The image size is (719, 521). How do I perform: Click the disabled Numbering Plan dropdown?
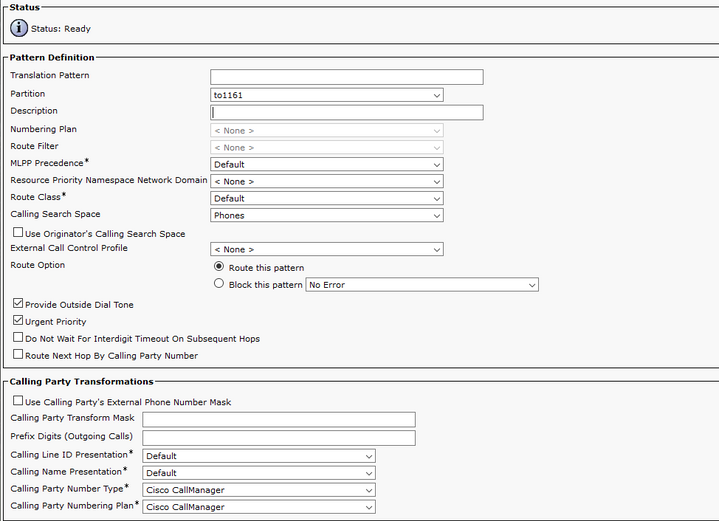click(327, 130)
